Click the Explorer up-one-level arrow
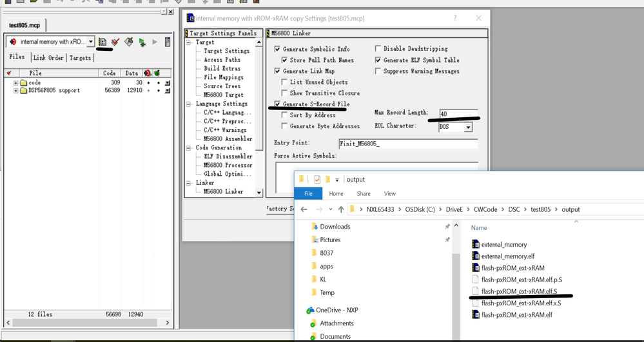The height and width of the screenshot is (342, 644). [341, 209]
